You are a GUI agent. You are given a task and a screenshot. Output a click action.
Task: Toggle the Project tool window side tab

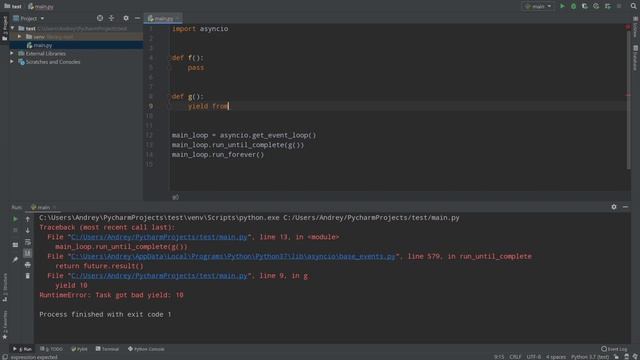[4, 28]
